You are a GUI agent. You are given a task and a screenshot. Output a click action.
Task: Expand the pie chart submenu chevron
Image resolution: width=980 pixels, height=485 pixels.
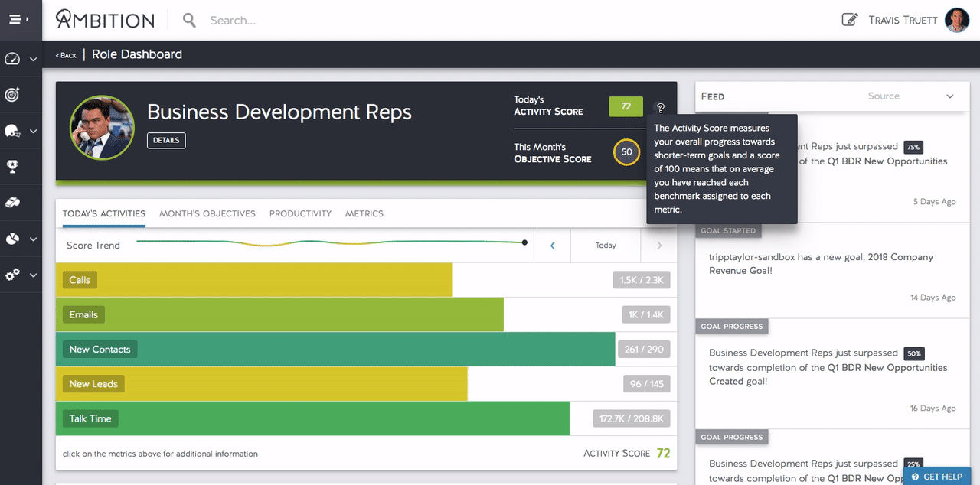[x=33, y=239]
